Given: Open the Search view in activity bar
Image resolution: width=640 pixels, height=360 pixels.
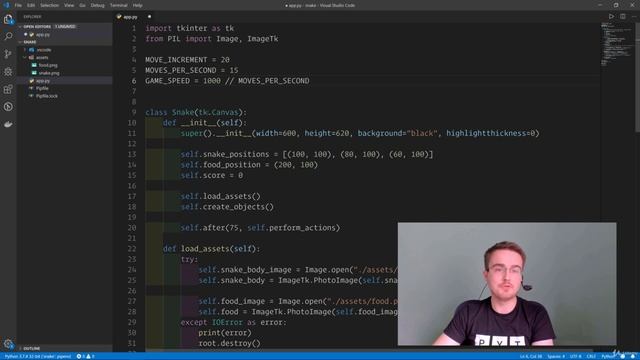Looking at the screenshot, I should (x=8, y=36).
